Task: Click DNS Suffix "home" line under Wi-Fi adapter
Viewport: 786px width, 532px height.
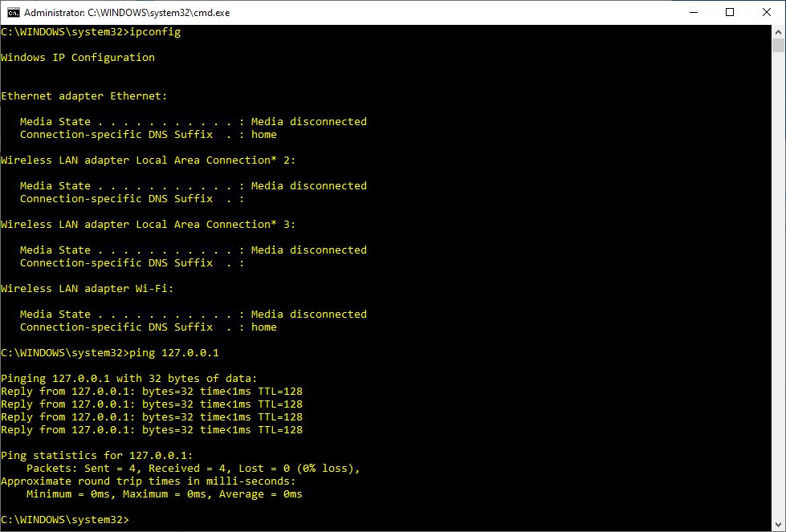Action: pyautogui.click(x=148, y=327)
